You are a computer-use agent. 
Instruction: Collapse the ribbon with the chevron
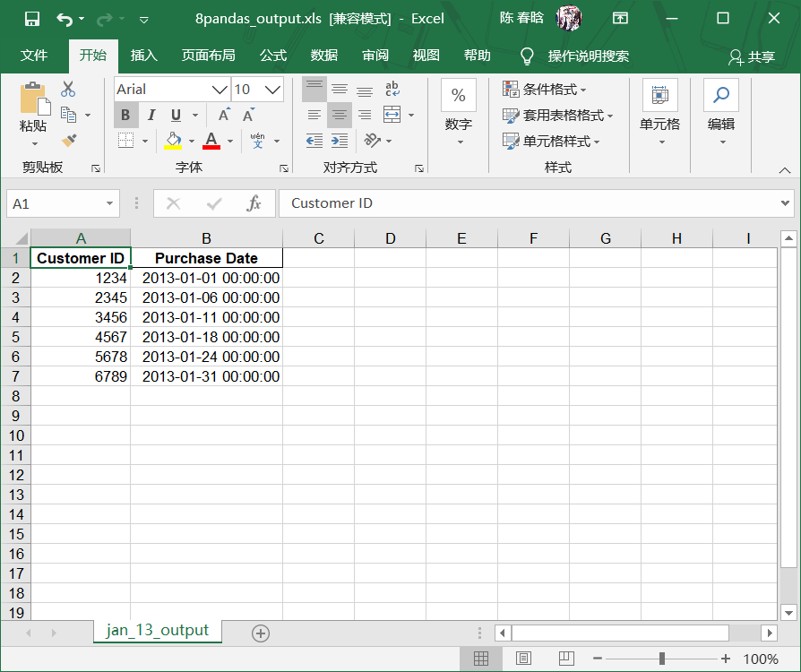[785, 170]
